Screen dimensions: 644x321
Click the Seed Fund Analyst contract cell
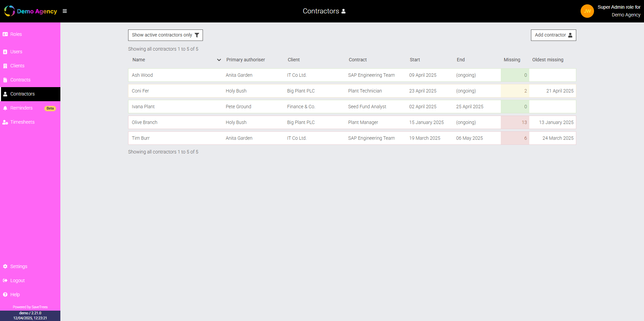point(367,107)
